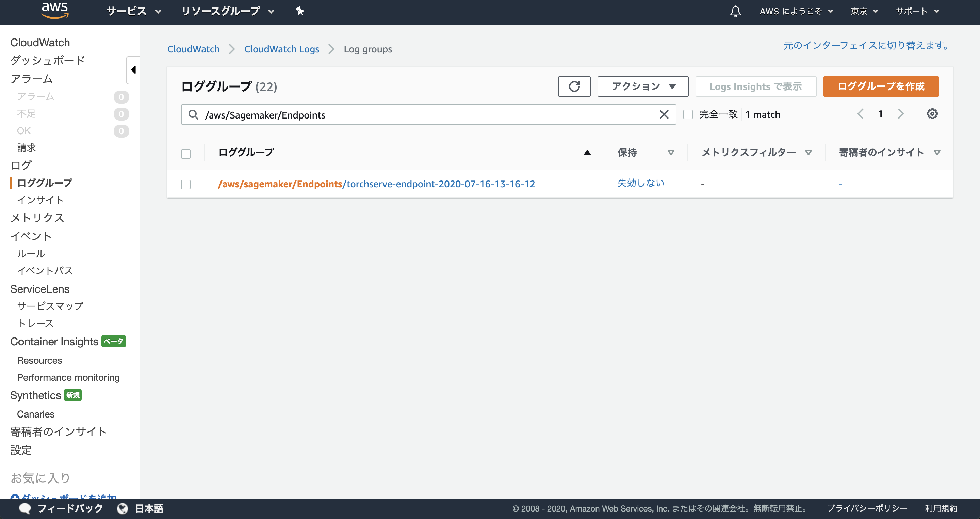
Task: Open プライバシーポリシー footer link
Action: pyautogui.click(x=867, y=508)
